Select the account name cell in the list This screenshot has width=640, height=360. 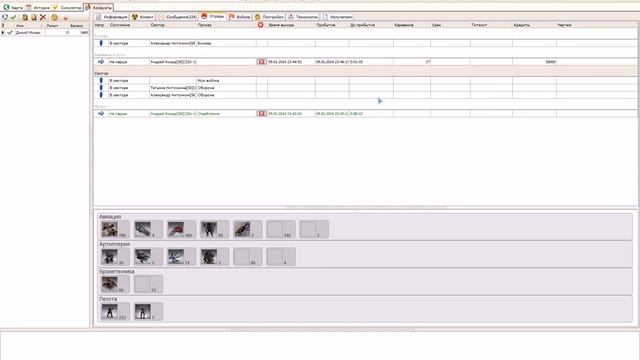click(29, 32)
